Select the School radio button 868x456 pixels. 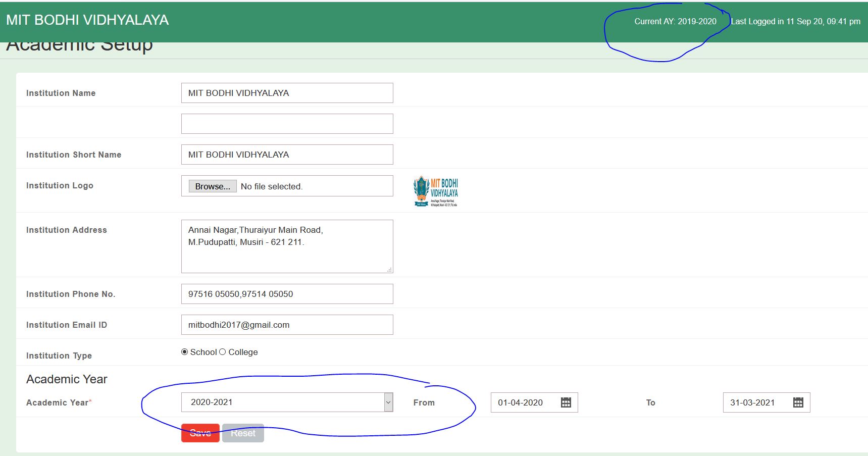pos(185,352)
